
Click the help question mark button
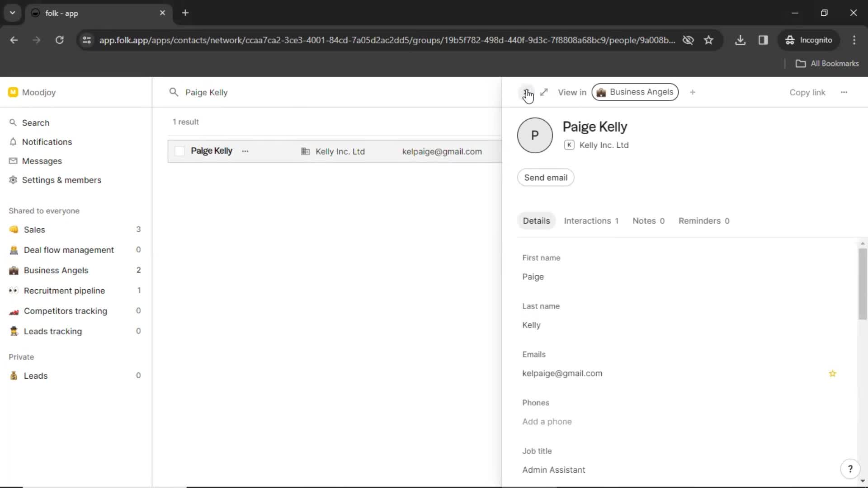coord(851,469)
